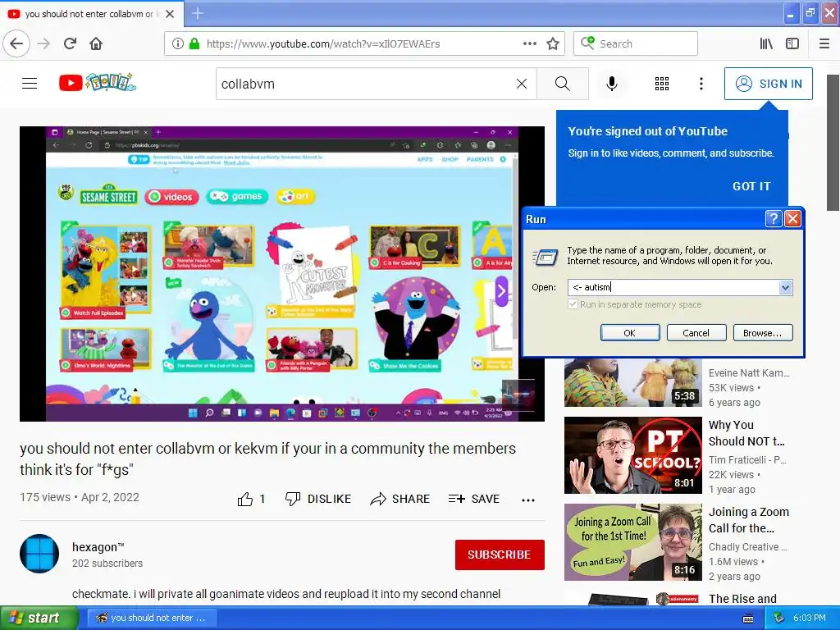840x630 pixels.
Task: Open 'Why You Should NOT t...' video title
Action: pos(746,433)
